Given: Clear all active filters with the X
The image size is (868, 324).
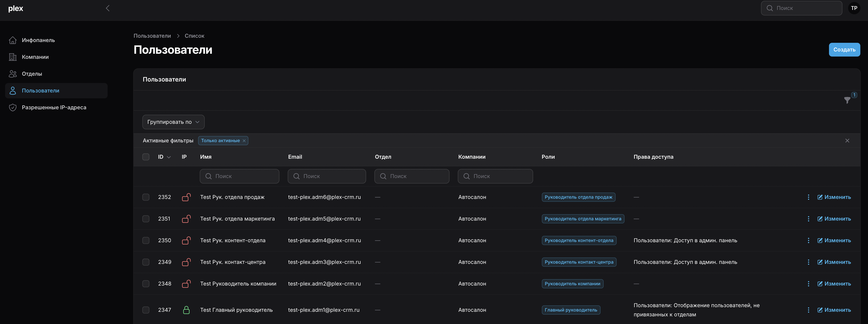Looking at the screenshot, I should 847,141.
